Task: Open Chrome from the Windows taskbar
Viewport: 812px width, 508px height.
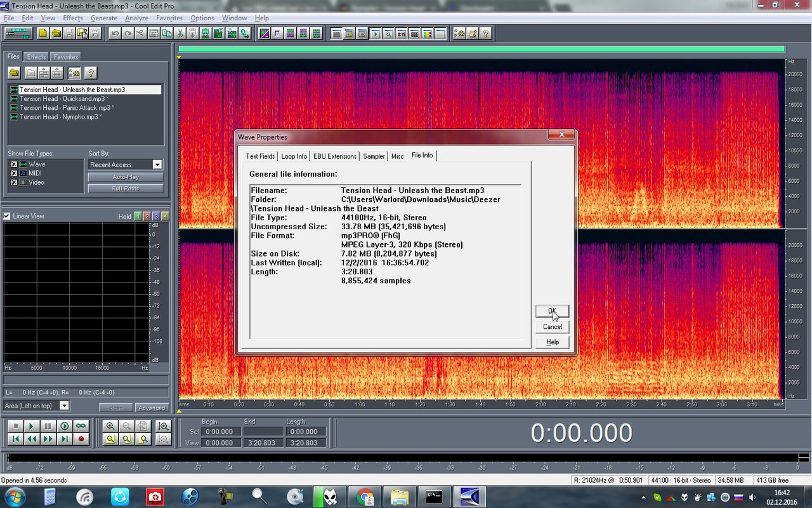Action: tap(365, 496)
